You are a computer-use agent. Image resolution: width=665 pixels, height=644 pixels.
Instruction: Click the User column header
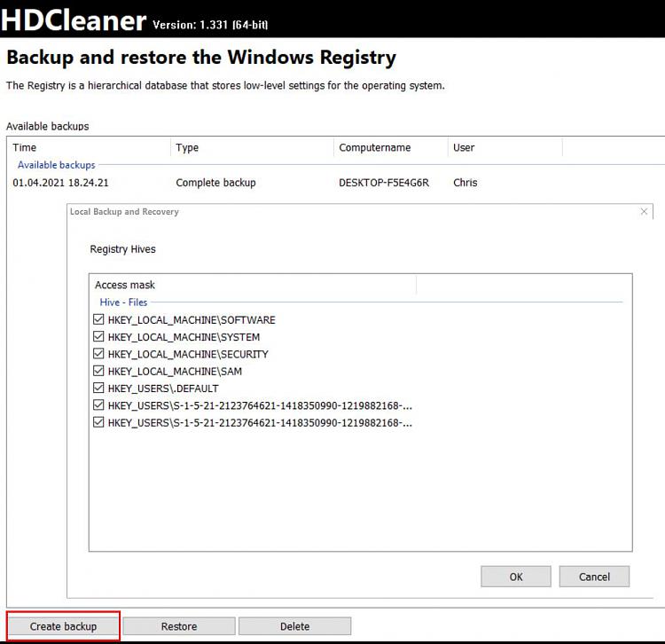pyautogui.click(x=505, y=147)
